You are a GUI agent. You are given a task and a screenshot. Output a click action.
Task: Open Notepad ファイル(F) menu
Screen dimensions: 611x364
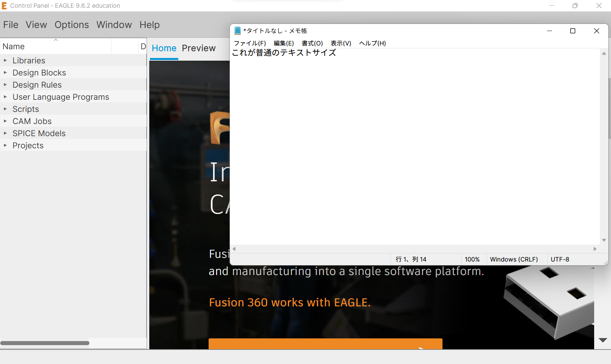tap(250, 43)
